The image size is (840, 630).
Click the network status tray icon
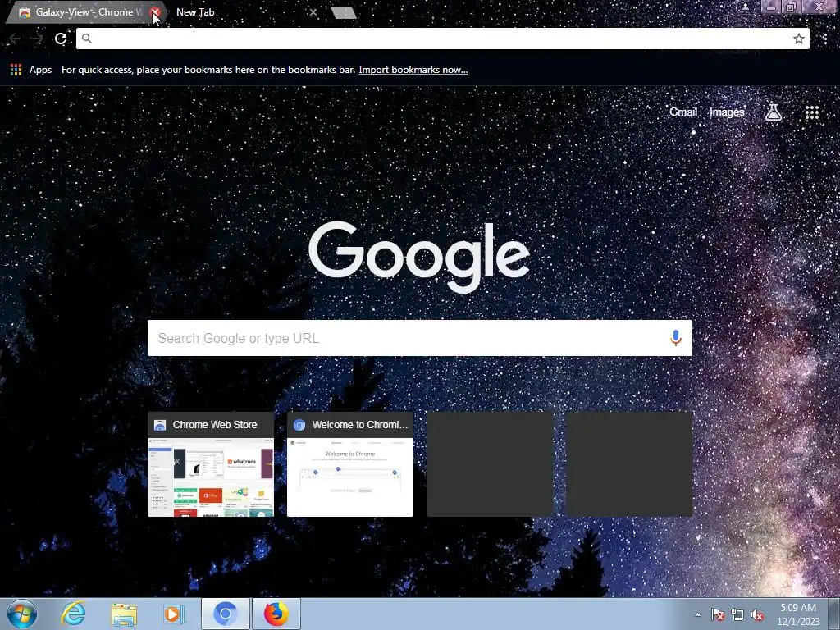737,614
